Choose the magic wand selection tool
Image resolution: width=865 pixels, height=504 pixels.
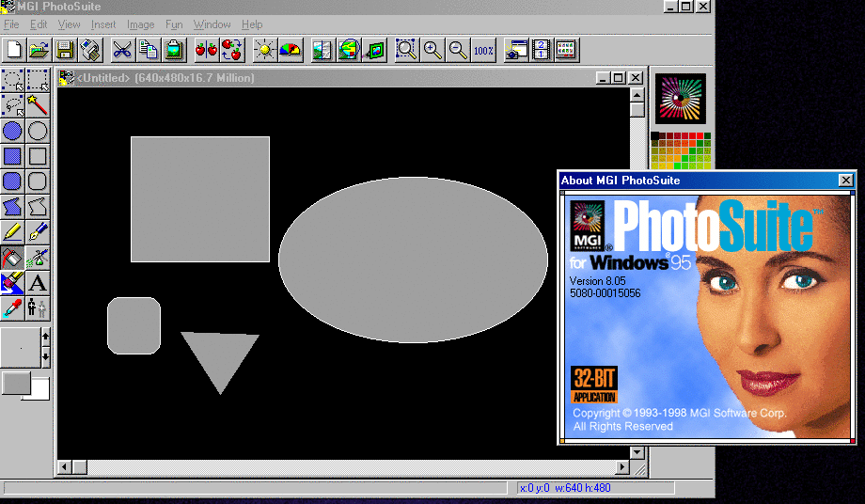click(38, 104)
